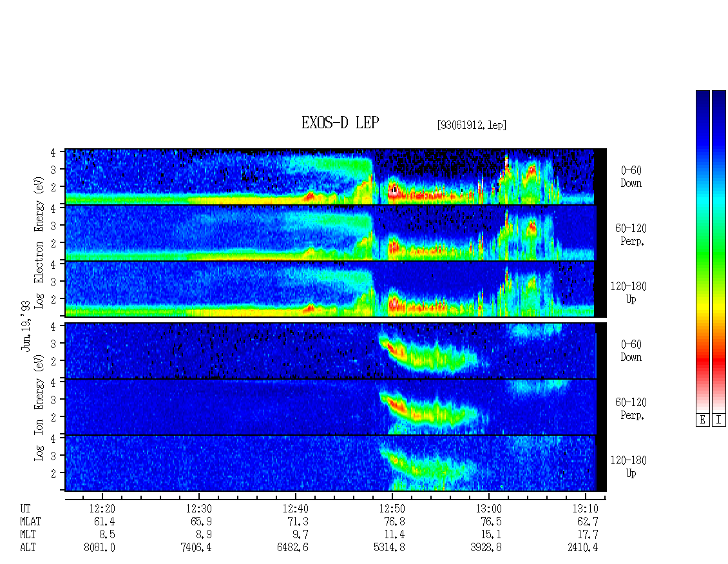
Task: Click the 13:00 UT time tick label
Action: pos(488,509)
